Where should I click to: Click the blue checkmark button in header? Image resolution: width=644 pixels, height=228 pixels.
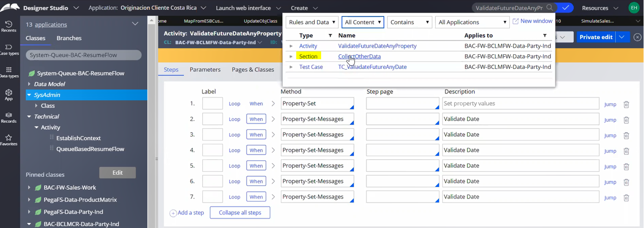point(566,8)
